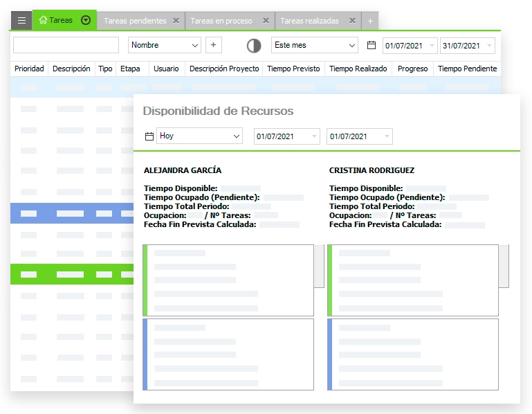Click the circled arrow on Tareas tab
This screenshot has width=532, height=414.
[86, 21]
